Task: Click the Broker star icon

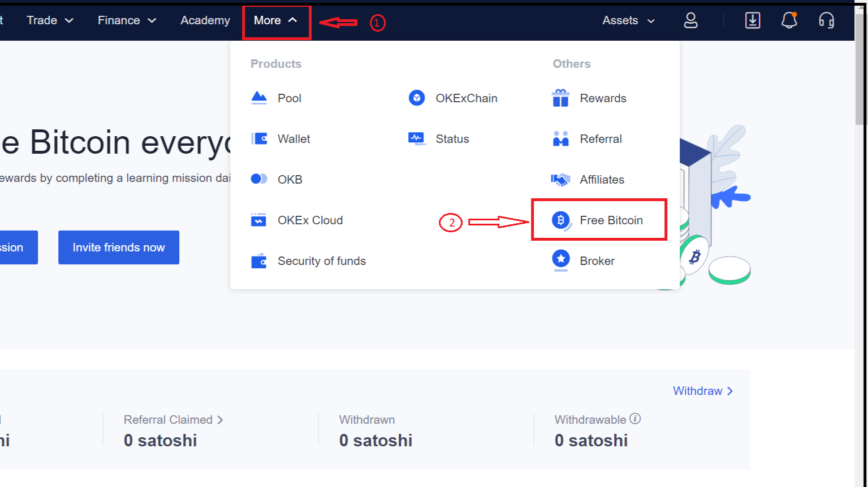Action: click(x=560, y=260)
